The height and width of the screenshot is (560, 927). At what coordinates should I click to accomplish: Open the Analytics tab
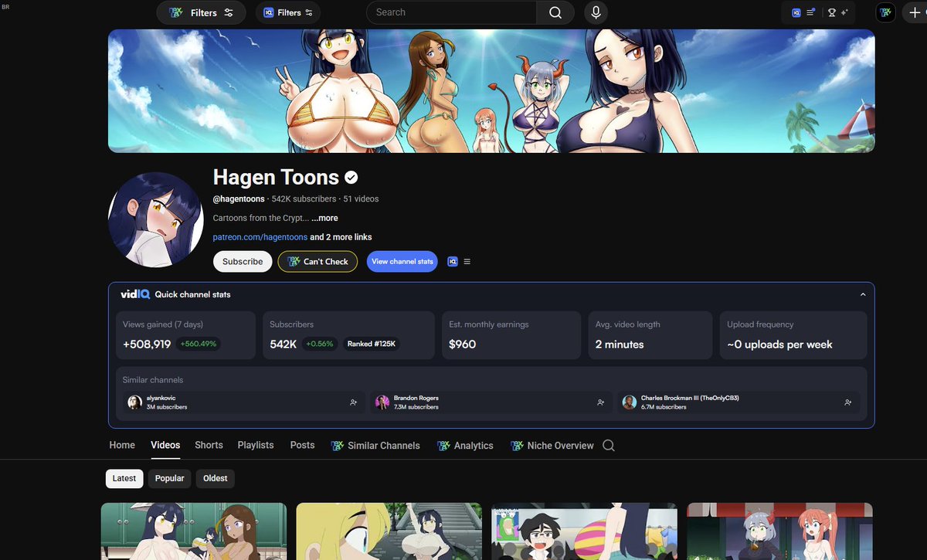click(465, 446)
